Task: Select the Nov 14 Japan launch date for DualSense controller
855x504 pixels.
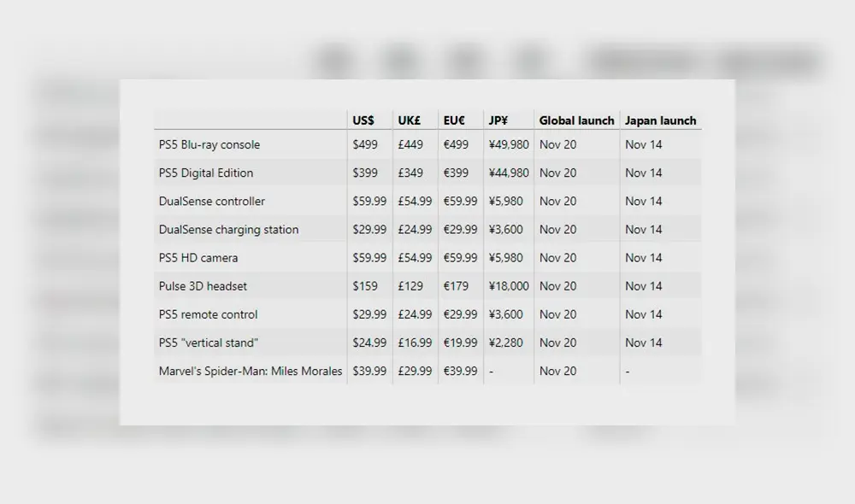Action: [642, 201]
